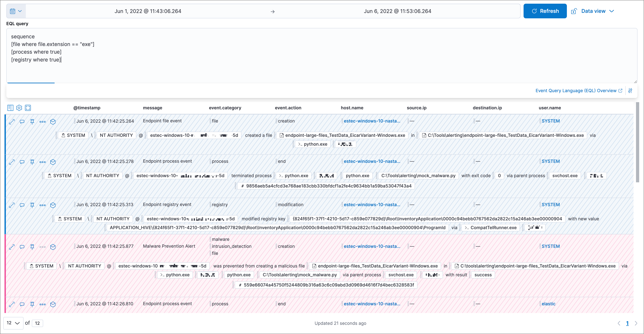The height and width of the screenshot is (334, 644).
Task: Click the Refresh button
Action: 545,11
